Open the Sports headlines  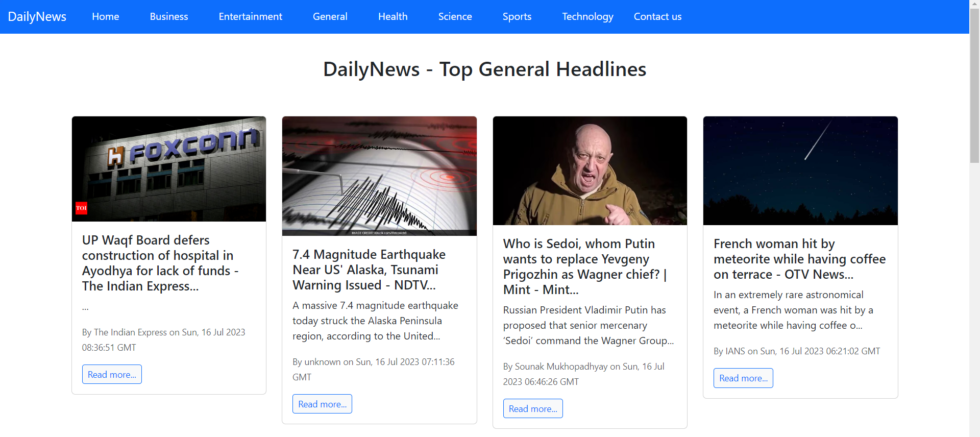tap(517, 16)
